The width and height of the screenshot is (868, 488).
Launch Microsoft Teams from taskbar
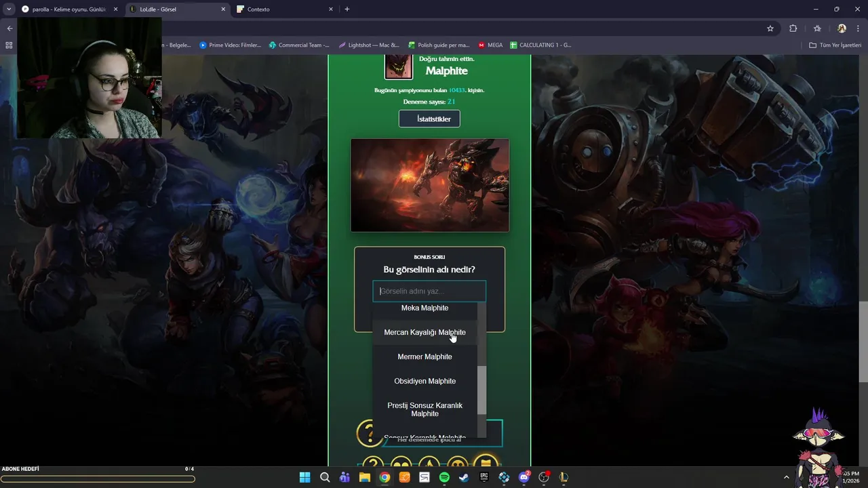344,477
